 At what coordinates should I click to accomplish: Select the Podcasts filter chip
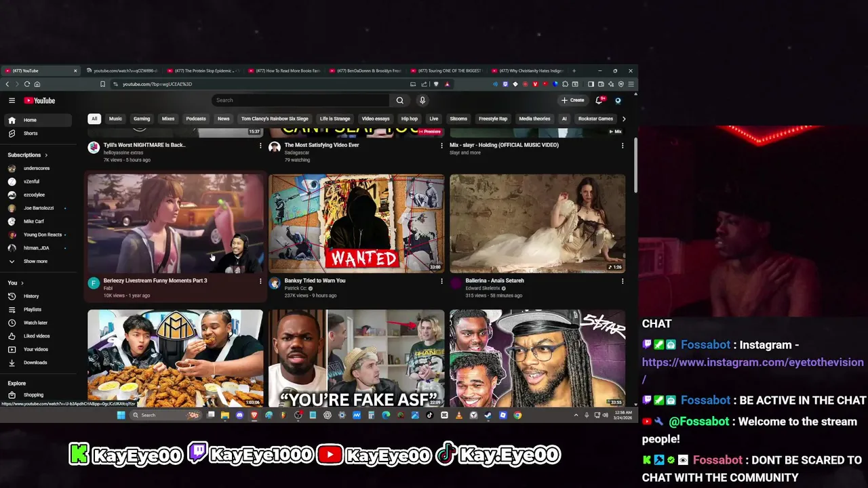[196, 119]
